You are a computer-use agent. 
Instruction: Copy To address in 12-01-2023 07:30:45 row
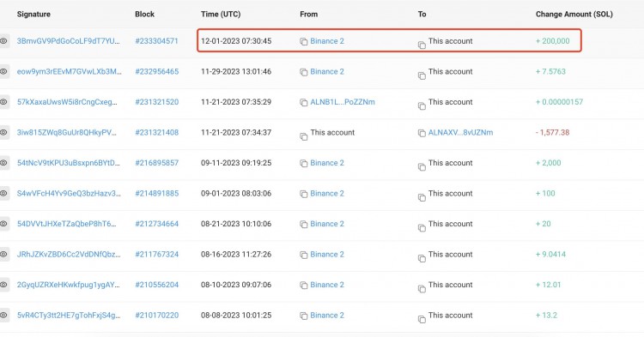[422, 45]
